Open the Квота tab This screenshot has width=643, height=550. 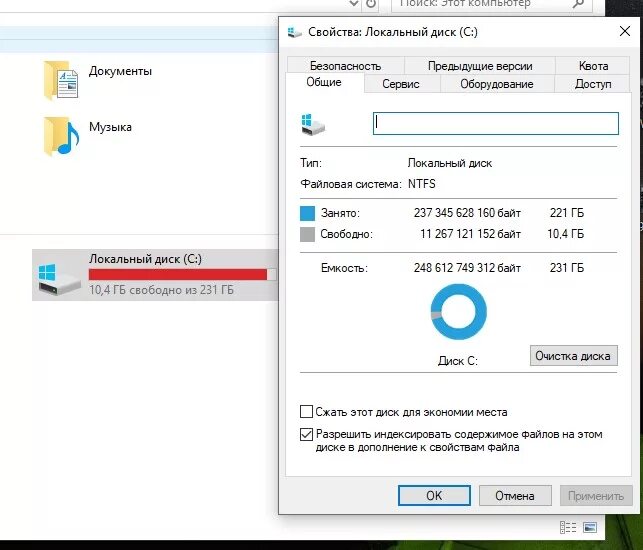pos(593,66)
